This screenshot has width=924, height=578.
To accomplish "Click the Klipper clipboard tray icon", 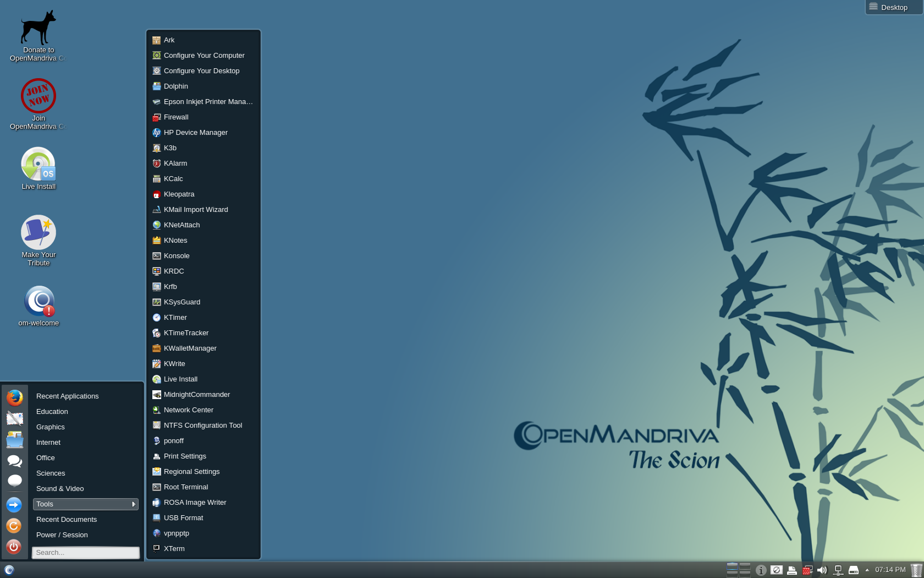I will 777,570.
